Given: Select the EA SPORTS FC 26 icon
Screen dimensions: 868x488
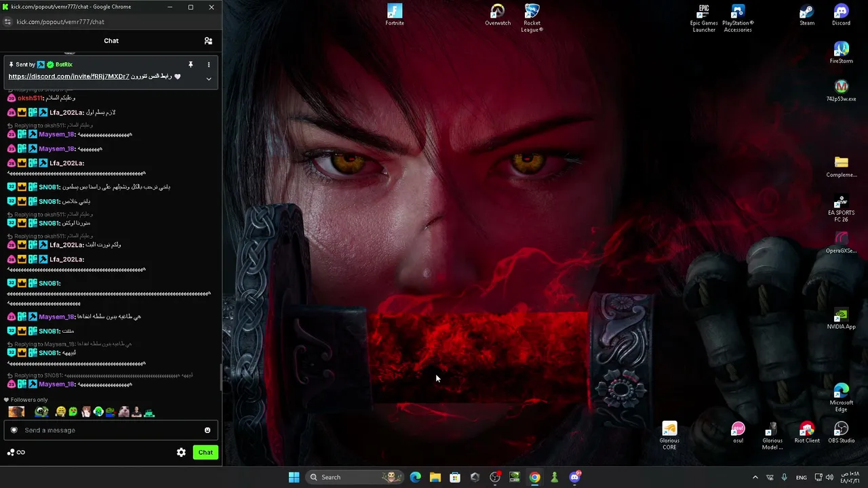Looking at the screenshot, I should point(842,208).
